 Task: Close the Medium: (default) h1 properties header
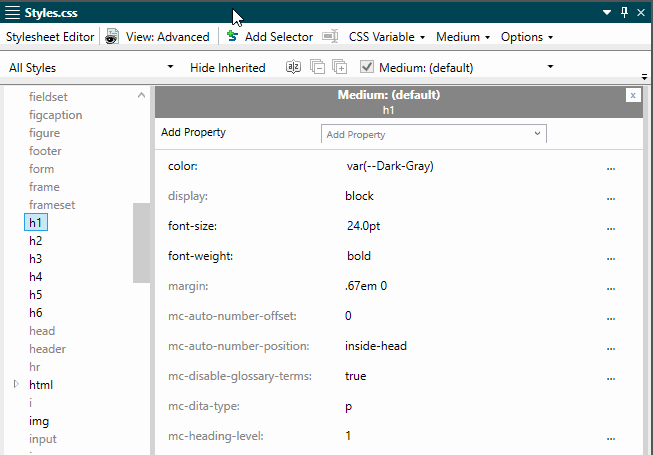click(x=633, y=95)
